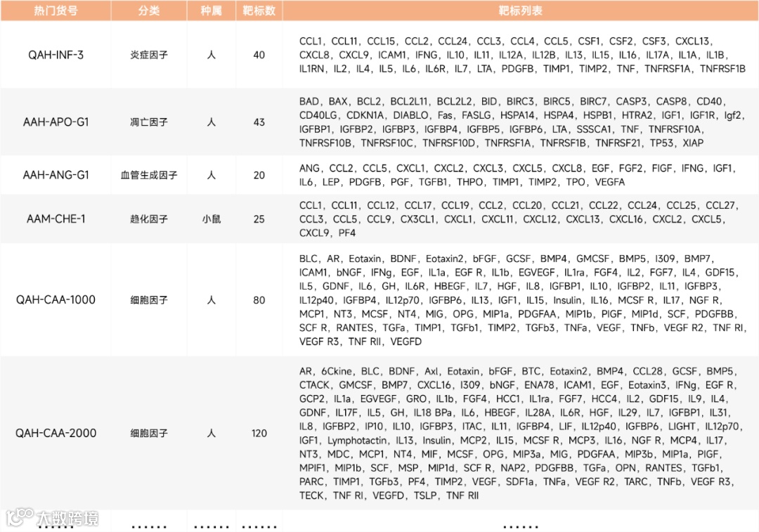Click the 趋化因子 category cell

pos(148,219)
